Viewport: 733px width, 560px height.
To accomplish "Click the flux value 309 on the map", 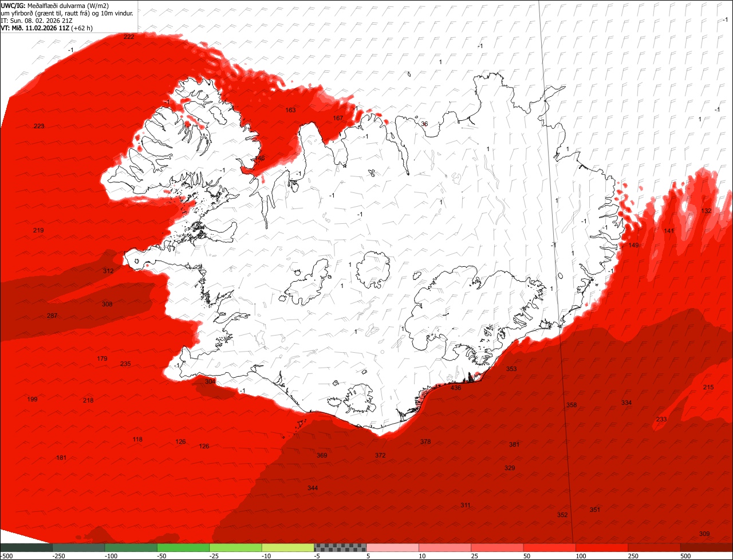I will 704,534.
